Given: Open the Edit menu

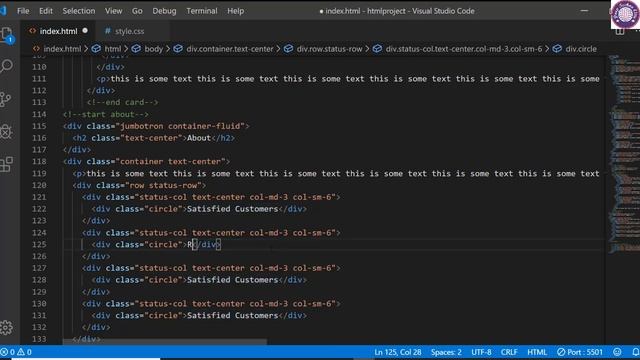Looking at the screenshot, I should 46,11.
